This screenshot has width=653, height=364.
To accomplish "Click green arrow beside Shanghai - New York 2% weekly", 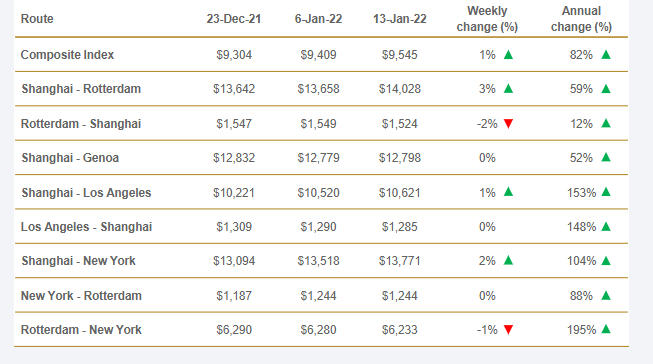I will pyautogui.click(x=508, y=261).
